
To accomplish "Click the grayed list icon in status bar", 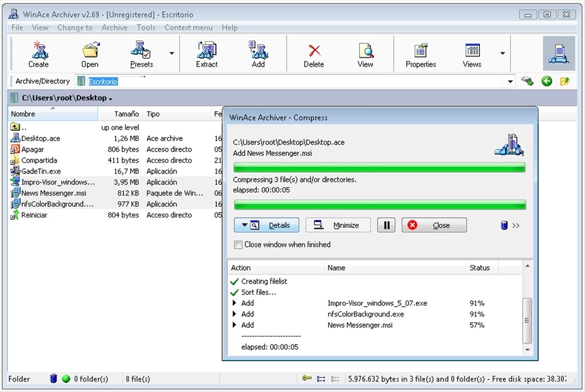I will click(x=335, y=378).
